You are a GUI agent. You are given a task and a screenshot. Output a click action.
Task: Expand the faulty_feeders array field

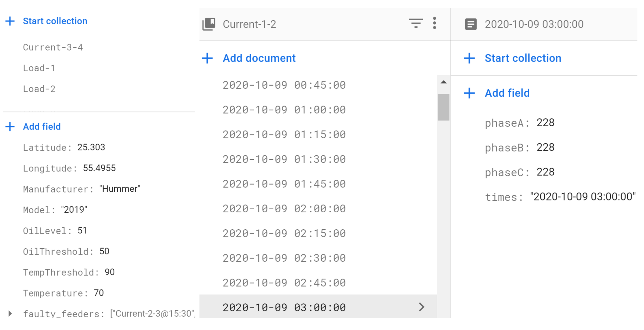[10, 313]
